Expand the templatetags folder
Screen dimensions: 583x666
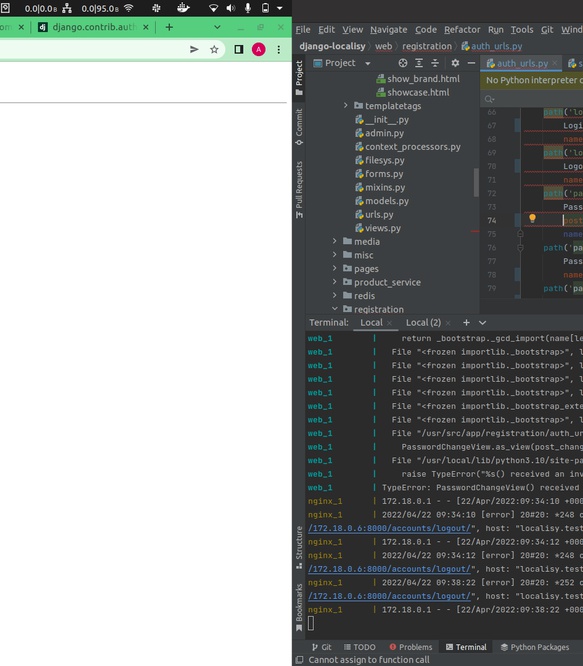click(346, 105)
